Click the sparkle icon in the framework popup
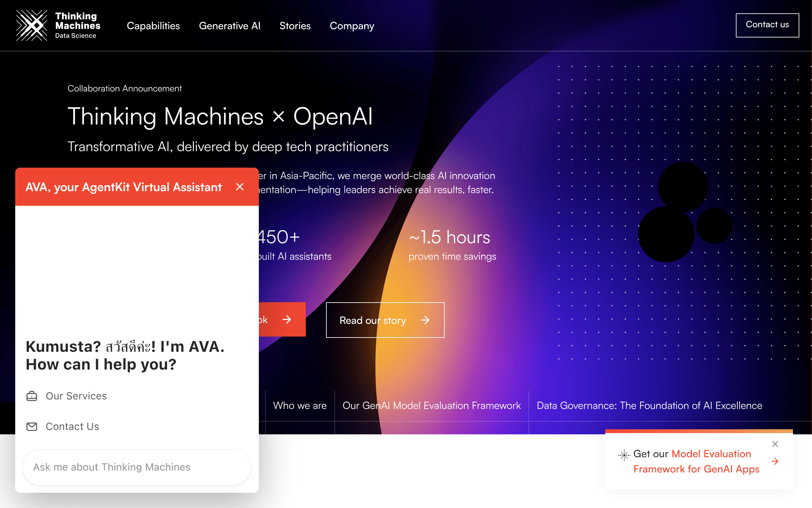 624,455
